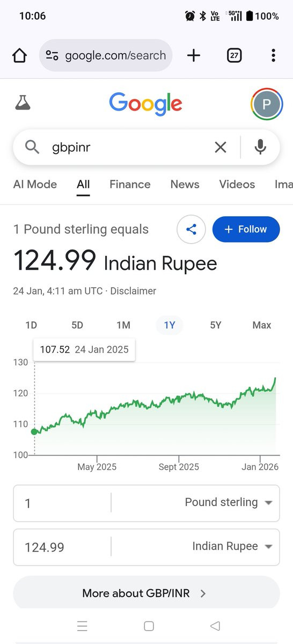Image resolution: width=293 pixels, height=644 pixels.
Task: Start voice search with microphone icon
Action: (x=260, y=147)
